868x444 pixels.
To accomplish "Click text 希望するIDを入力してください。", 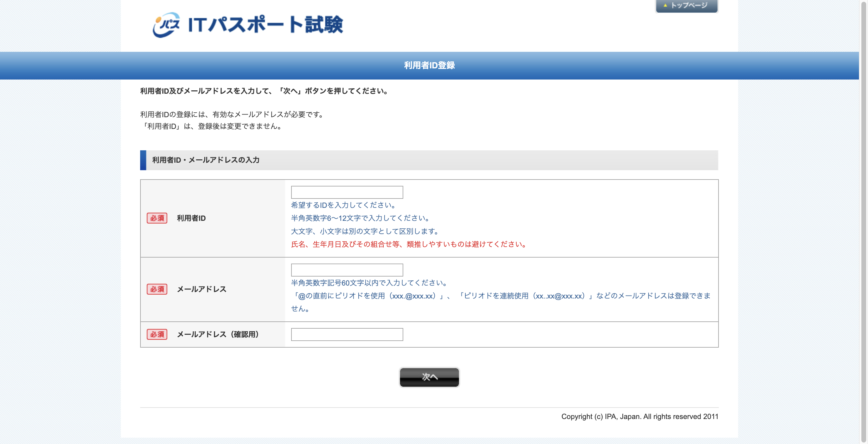I will pyautogui.click(x=344, y=205).
